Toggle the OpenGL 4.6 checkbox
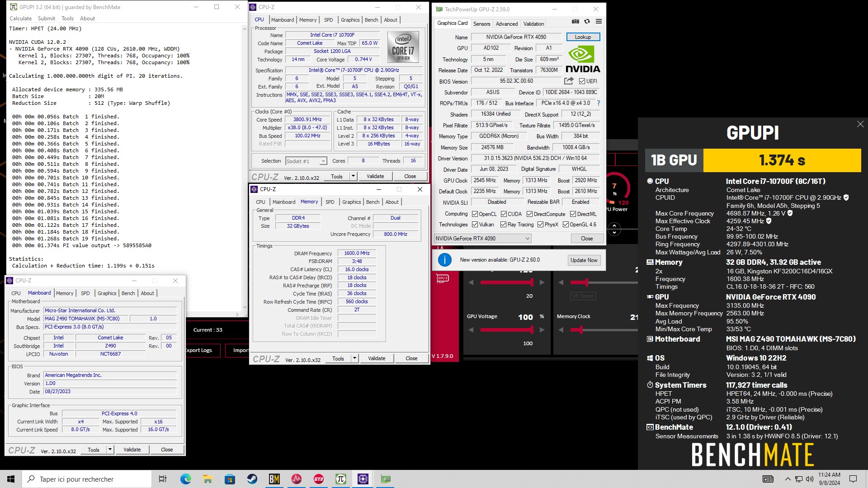 [x=566, y=225]
